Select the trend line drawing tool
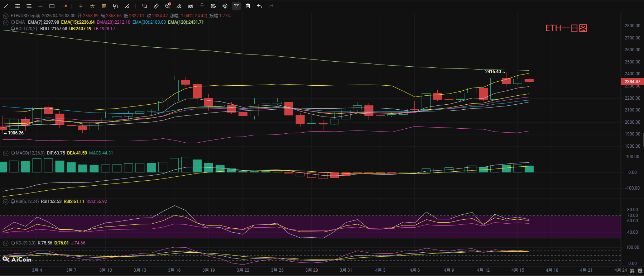Screen dimensions: 644x276 coord(6,6)
